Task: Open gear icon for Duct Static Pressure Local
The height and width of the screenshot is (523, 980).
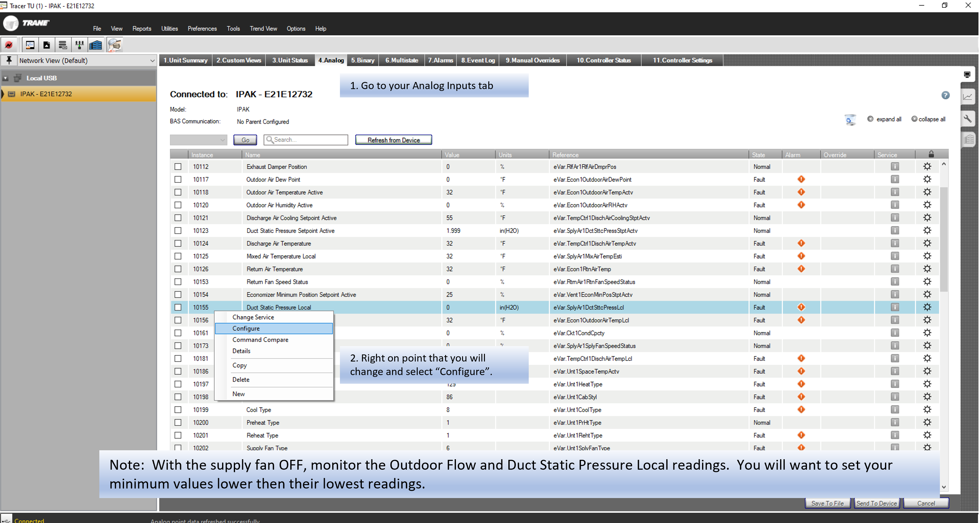Action: pos(927,307)
